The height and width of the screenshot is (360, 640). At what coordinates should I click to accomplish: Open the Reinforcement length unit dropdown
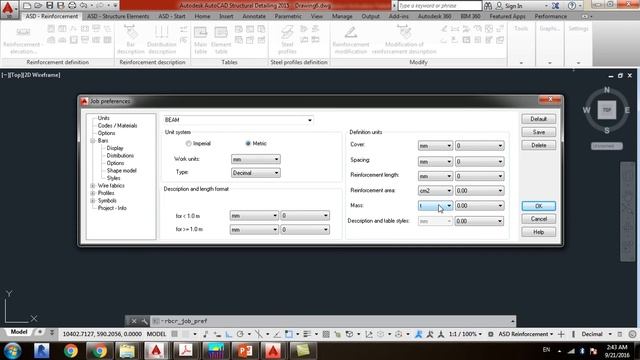click(x=435, y=176)
